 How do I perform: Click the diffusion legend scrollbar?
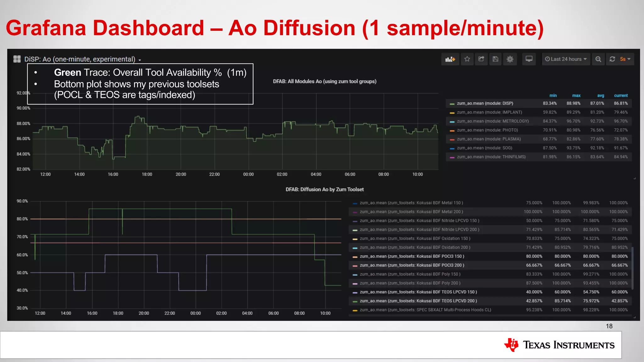(632, 268)
